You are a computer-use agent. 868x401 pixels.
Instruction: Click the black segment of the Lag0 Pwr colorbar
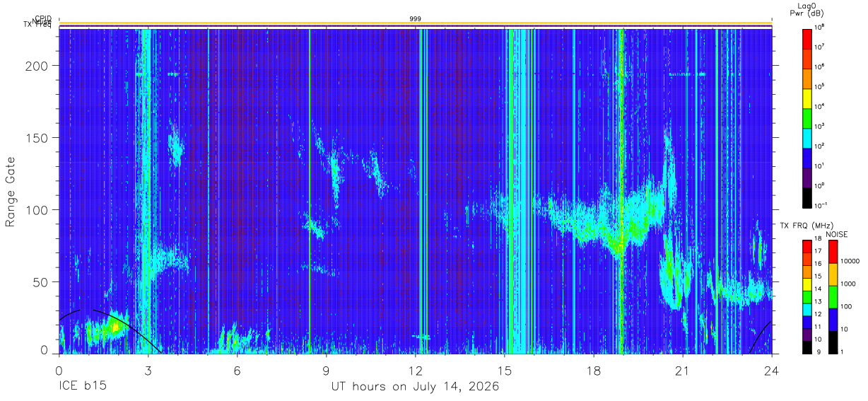tap(807, 198)
